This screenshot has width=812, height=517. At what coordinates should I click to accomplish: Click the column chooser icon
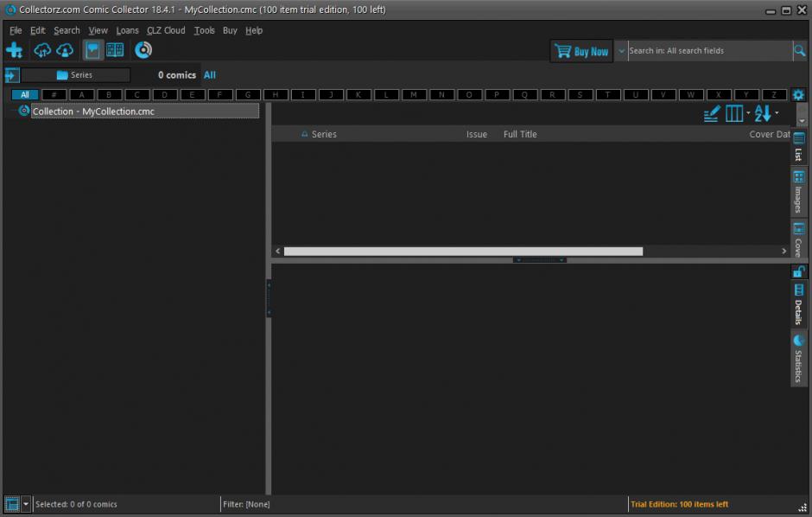tap(733, 113)
